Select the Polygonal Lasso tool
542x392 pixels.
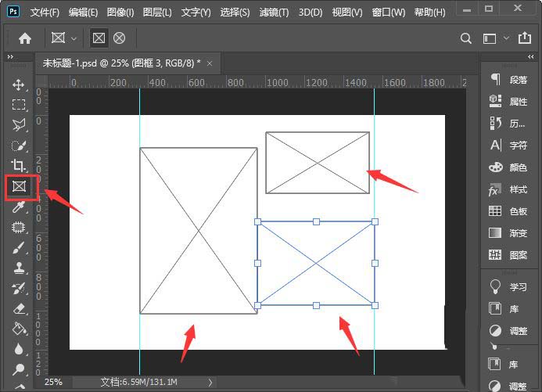point(19,124)
